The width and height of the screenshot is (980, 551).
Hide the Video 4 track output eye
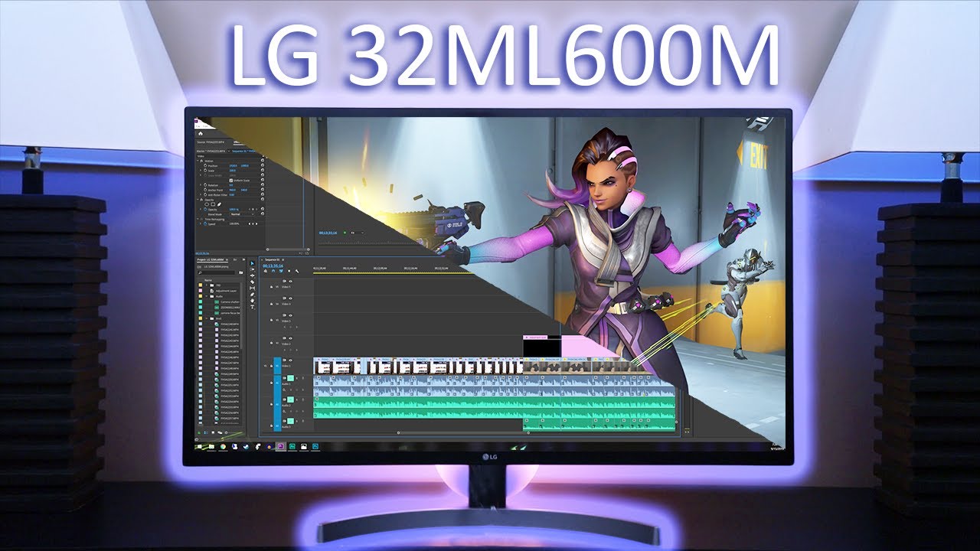click(x=290, y=298)
